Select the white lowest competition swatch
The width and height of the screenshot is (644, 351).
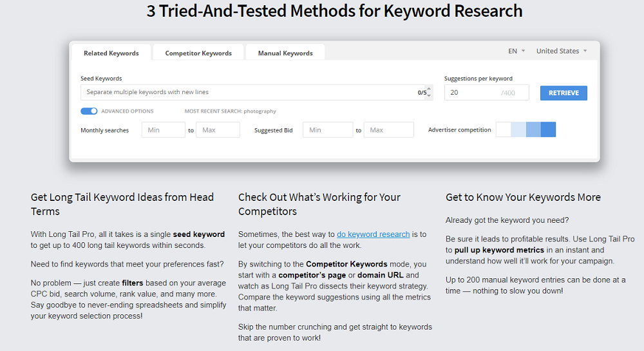pos(504,129)
